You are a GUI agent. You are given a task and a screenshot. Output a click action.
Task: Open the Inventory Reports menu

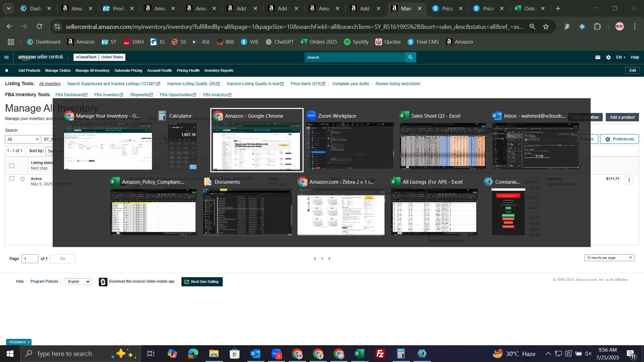click(219, 70)
